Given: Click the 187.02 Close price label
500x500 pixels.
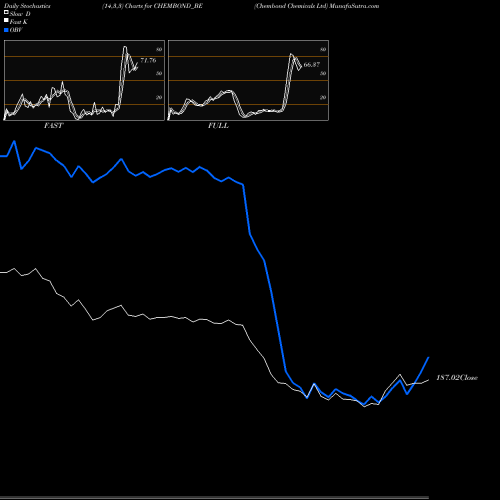Looking at the screenshot, I should click(x=457, y=378).
